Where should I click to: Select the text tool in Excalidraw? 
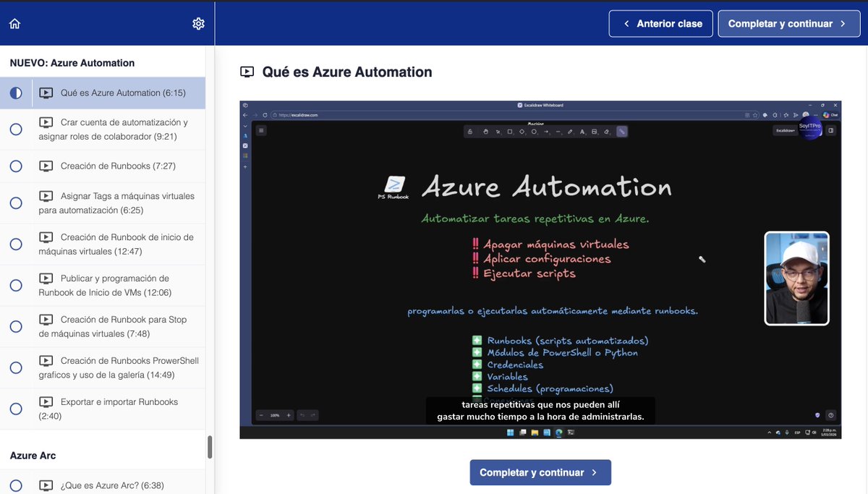coord(582,132)
